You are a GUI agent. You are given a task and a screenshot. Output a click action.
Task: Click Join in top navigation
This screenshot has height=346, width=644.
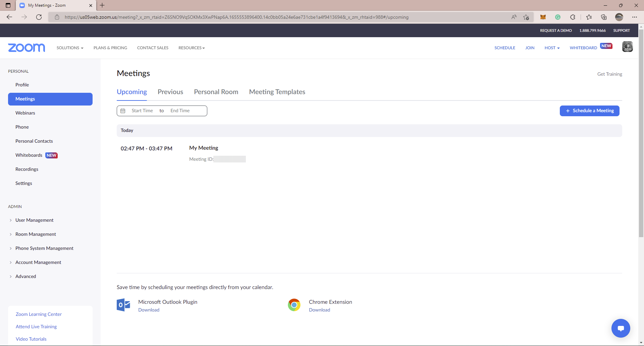point(530,48)
